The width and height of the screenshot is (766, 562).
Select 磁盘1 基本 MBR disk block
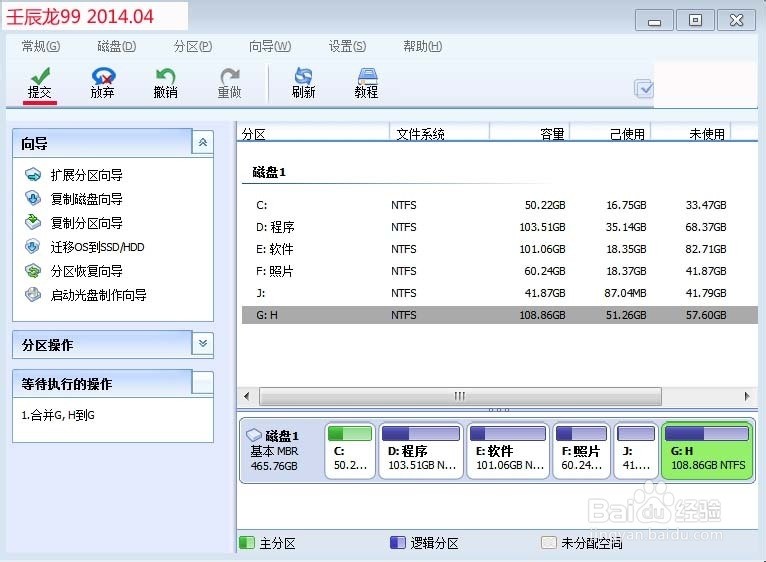[x=280, y=451]
